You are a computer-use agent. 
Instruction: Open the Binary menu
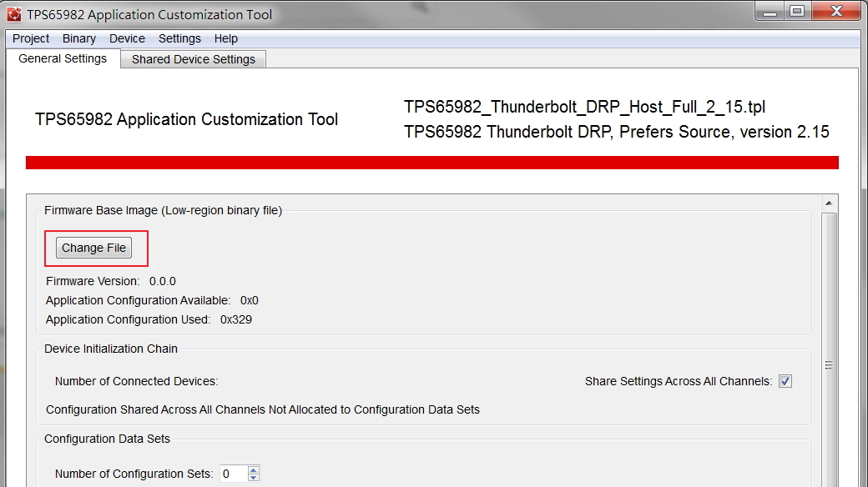(79, 38)
